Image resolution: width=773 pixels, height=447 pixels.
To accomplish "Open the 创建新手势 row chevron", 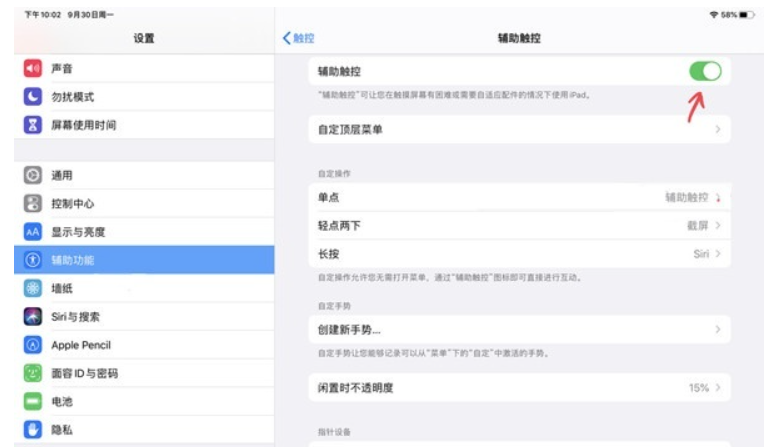I will [x=718, y=329].
